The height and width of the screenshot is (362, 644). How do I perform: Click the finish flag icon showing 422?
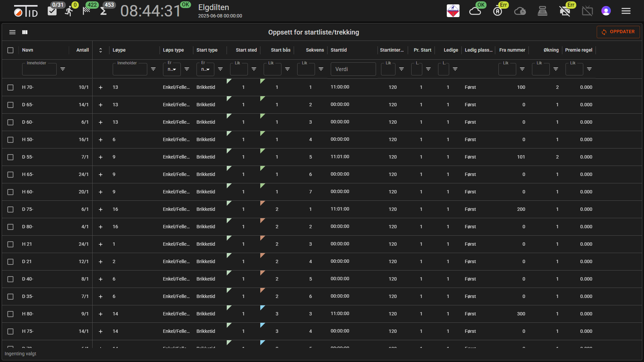pyautogui.click(x=87, y=11)
